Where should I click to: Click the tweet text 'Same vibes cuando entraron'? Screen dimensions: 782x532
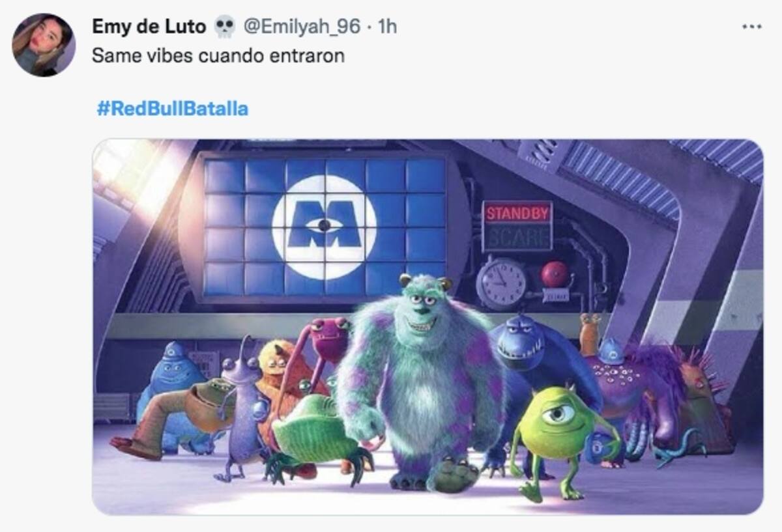218,55
